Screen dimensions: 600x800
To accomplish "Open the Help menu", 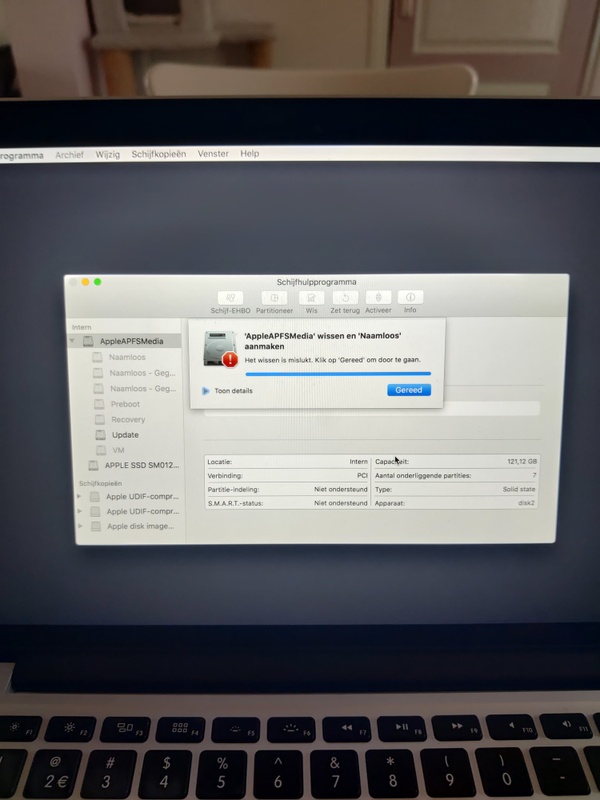I will pos(249,153).
